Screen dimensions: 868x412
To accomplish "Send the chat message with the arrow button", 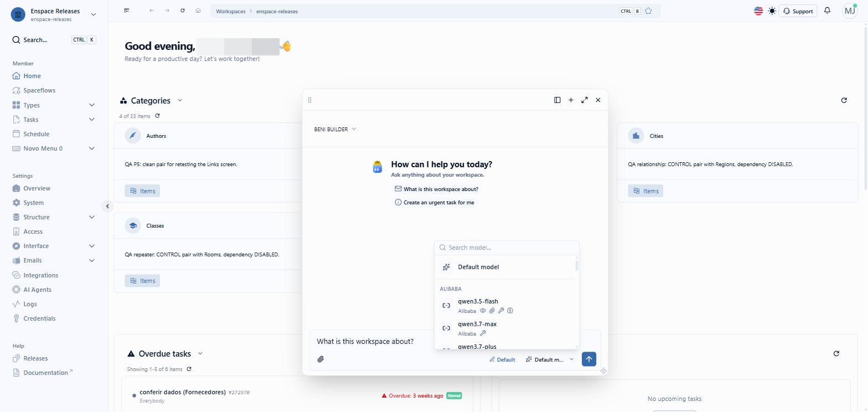I will (589, 359).
